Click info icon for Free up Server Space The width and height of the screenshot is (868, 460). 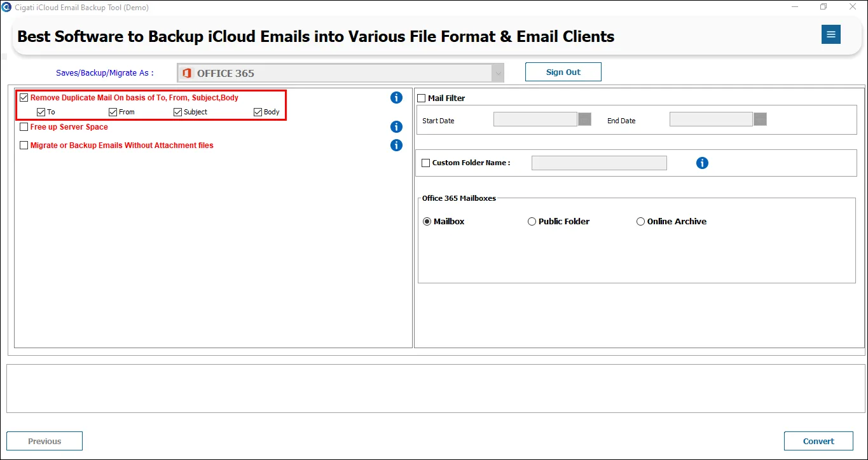(396, 127)
